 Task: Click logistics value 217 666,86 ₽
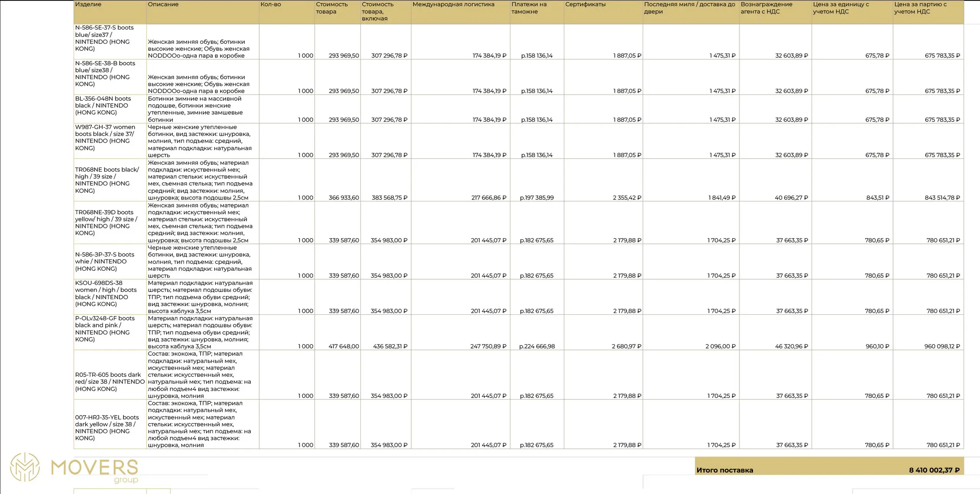click(x=488, y=198)
